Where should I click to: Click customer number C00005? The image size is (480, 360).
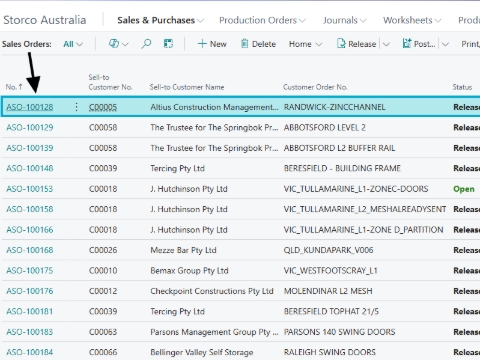[103, 107]
